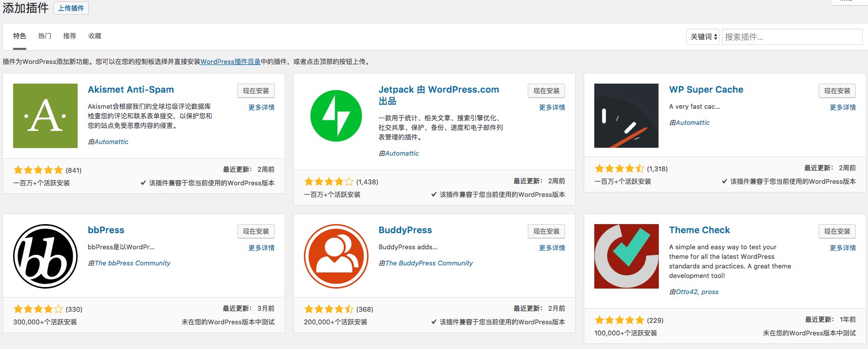Click 最近更新 3月前 on bbPress card

click(x=249, y=308)
